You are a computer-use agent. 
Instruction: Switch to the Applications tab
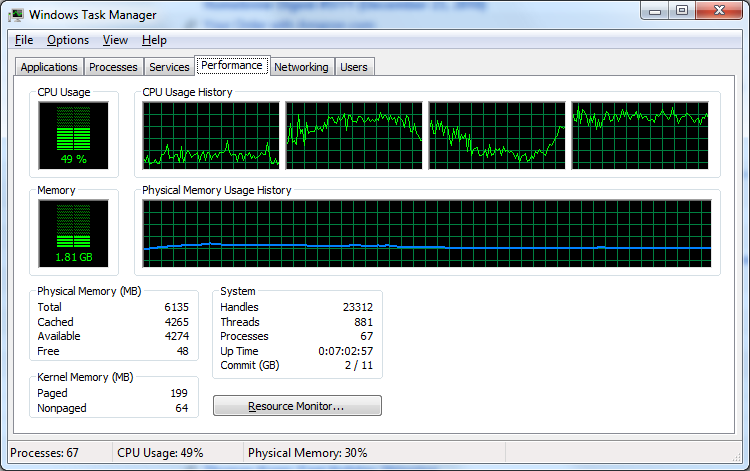(x=49, y=67)
